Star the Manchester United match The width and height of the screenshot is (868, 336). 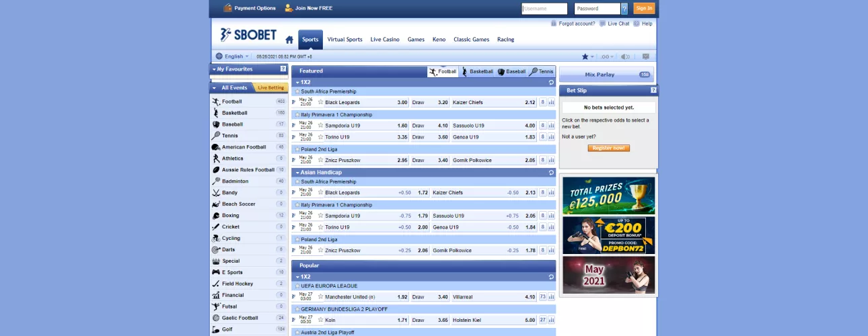[x=320, y=297]
